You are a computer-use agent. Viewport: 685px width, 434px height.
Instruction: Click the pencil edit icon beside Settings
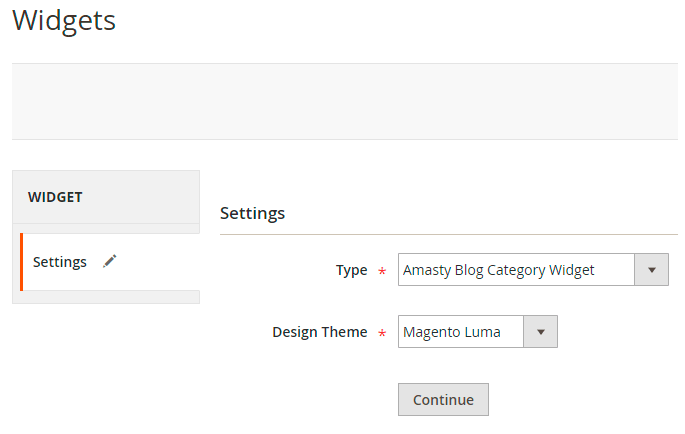110,261
